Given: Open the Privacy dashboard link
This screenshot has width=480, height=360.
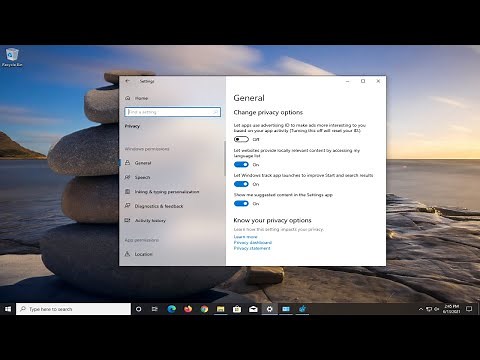Looking at the screenshot, I should [253, 242].
